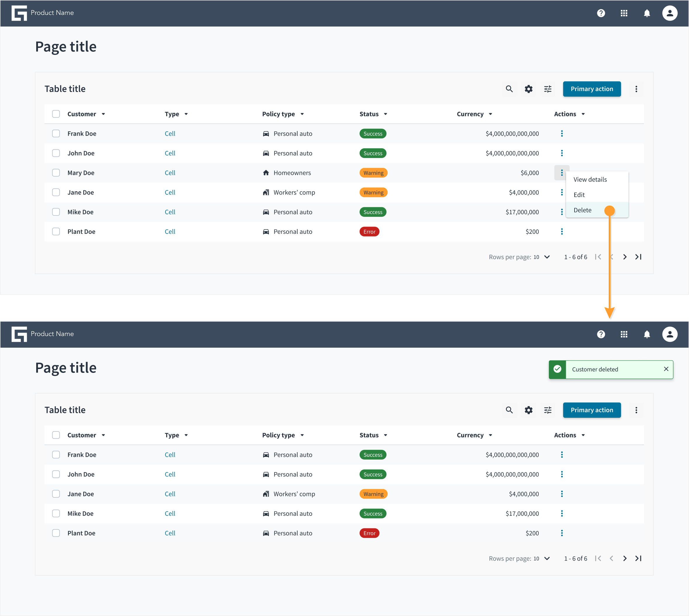Open table settings gear in the upper mockup
The width and height of the screenshot is (689, 616).
point(529,89)
